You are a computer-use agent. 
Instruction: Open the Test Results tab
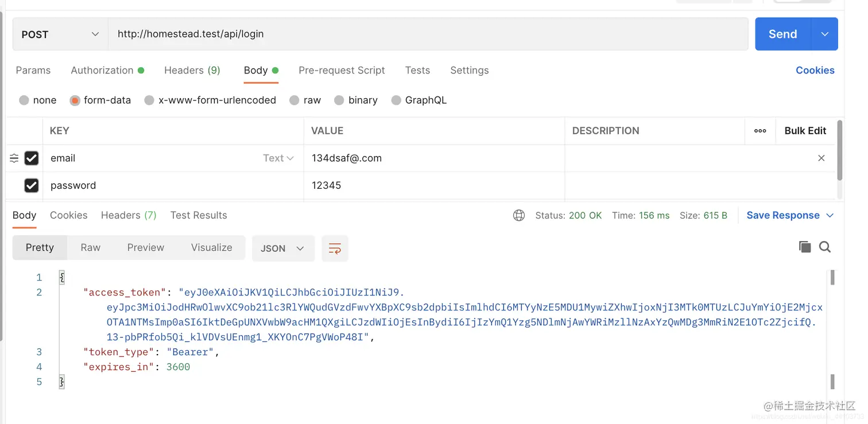point(199,215)
